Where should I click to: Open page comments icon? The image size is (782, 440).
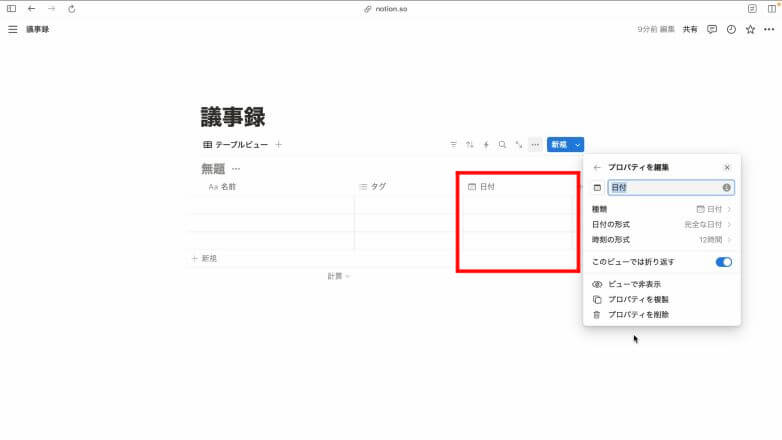tap(712, 29)
